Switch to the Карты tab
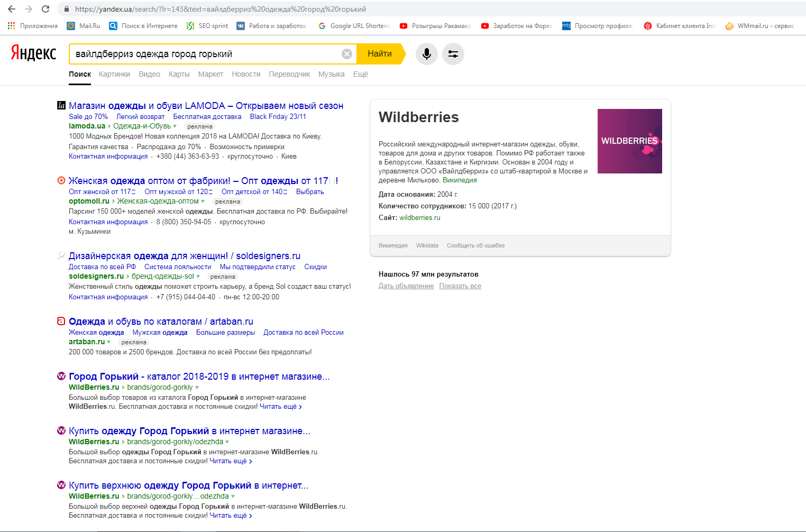 [x=179, y=74]
